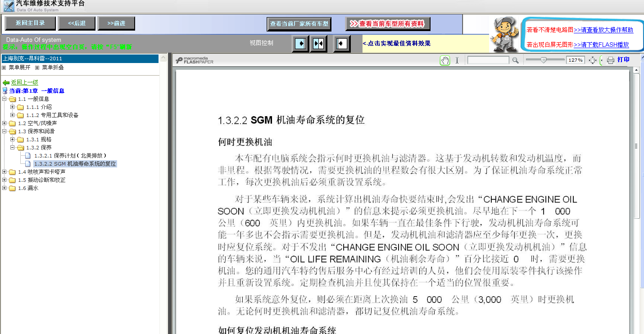
Task: Click the document vertical scrollbar thumb
Action: pyautogui.click(x=636, y=146)
